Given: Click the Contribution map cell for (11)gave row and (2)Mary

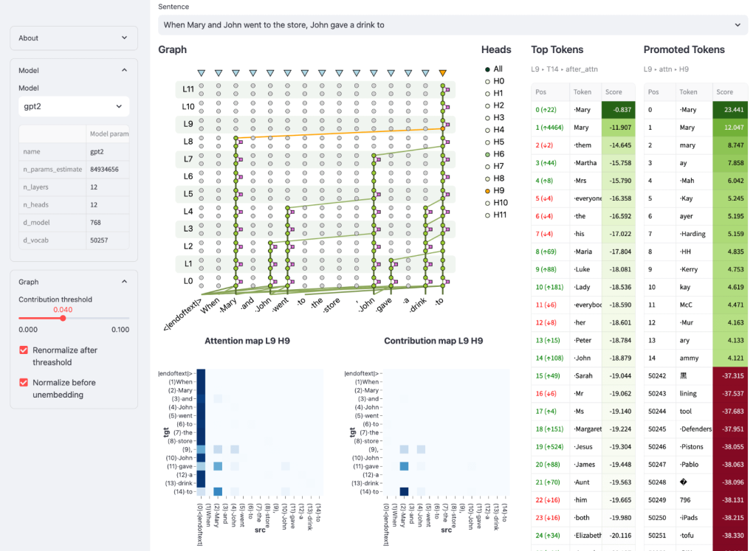Looking at the screenshot, I should 404,466.
